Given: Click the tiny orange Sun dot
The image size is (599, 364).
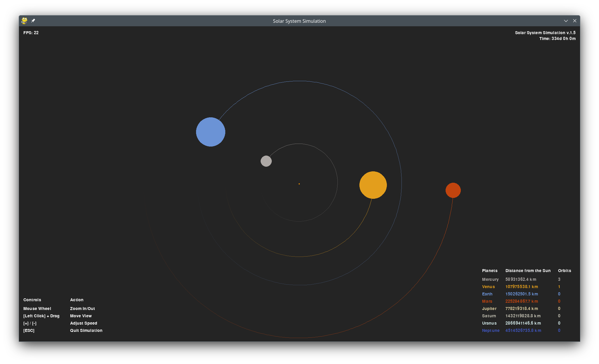Looking at the screenshot, I should (299, 184).
